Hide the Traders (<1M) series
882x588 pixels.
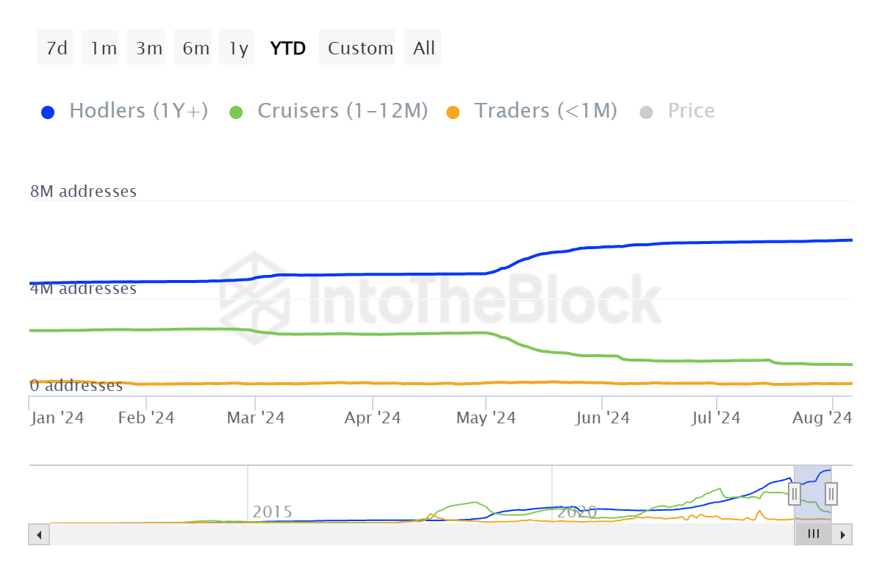pyautogui.click(x=545, y=111)
